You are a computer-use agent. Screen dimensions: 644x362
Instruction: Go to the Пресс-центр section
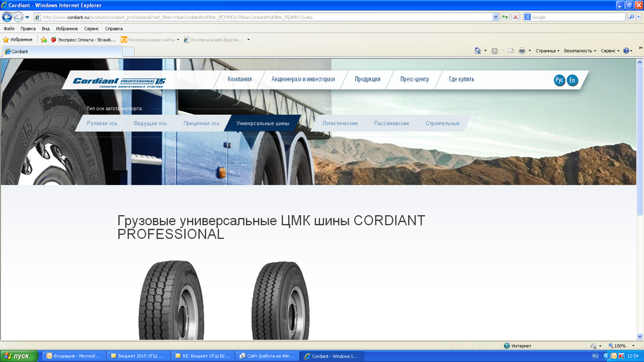(415, 79)
